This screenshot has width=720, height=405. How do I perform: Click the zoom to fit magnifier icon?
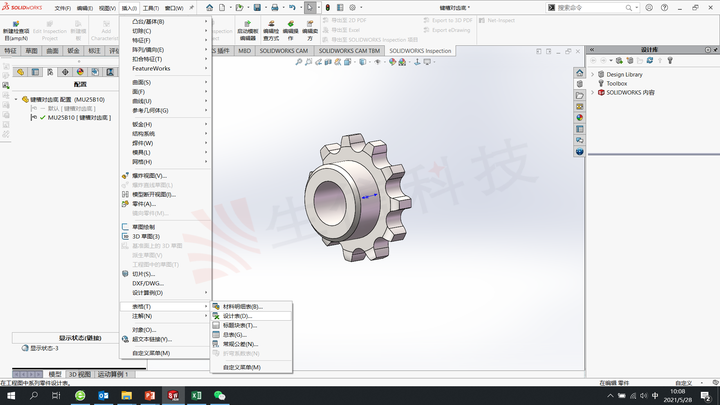coord(298,62)
